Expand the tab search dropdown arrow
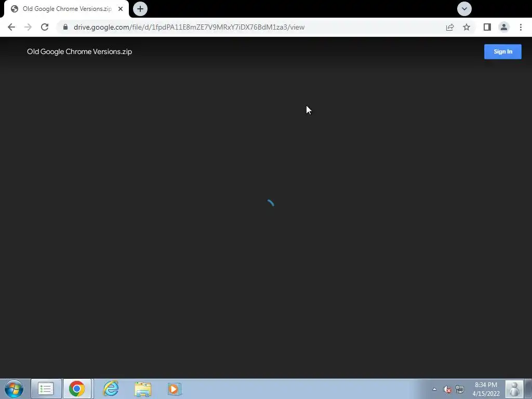This screenshot has height=399, width=532. point(464,9)
